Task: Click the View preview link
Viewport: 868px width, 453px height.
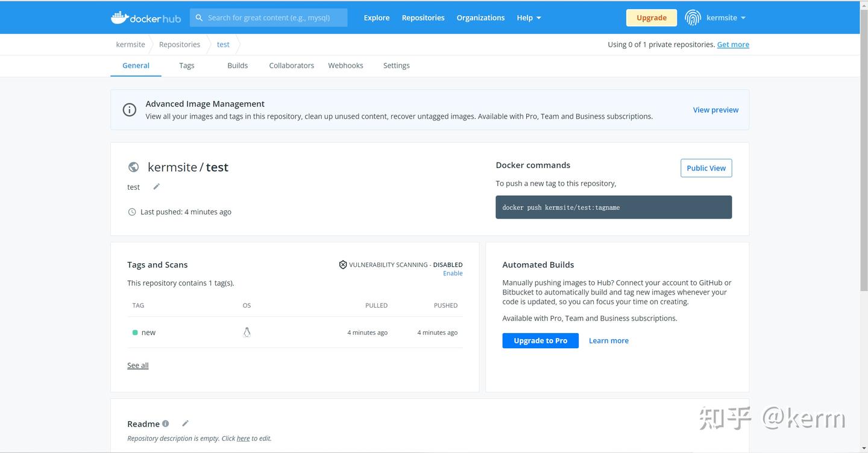Action: click(x=715, y=110)
